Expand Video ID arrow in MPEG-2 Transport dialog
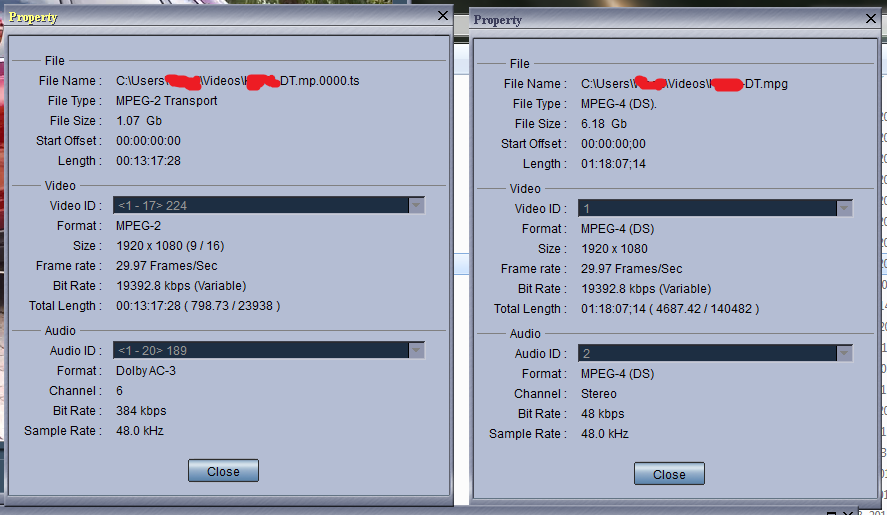Viewport: 887px width, 515px height. coord(416,205)
